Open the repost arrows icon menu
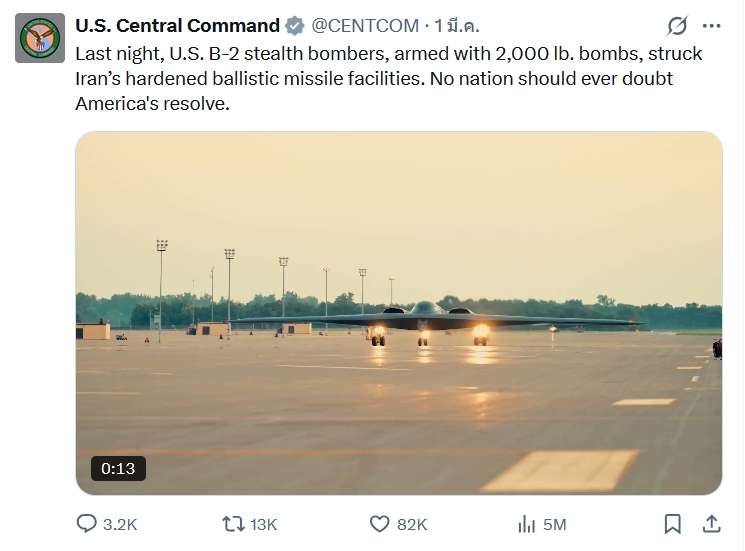The width and height of the screenshot is (745, 551). 233,524
